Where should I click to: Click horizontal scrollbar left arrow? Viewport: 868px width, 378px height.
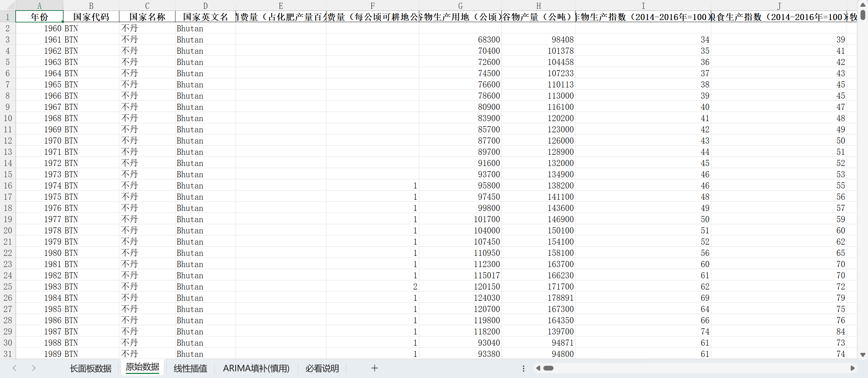click(538, 368)
